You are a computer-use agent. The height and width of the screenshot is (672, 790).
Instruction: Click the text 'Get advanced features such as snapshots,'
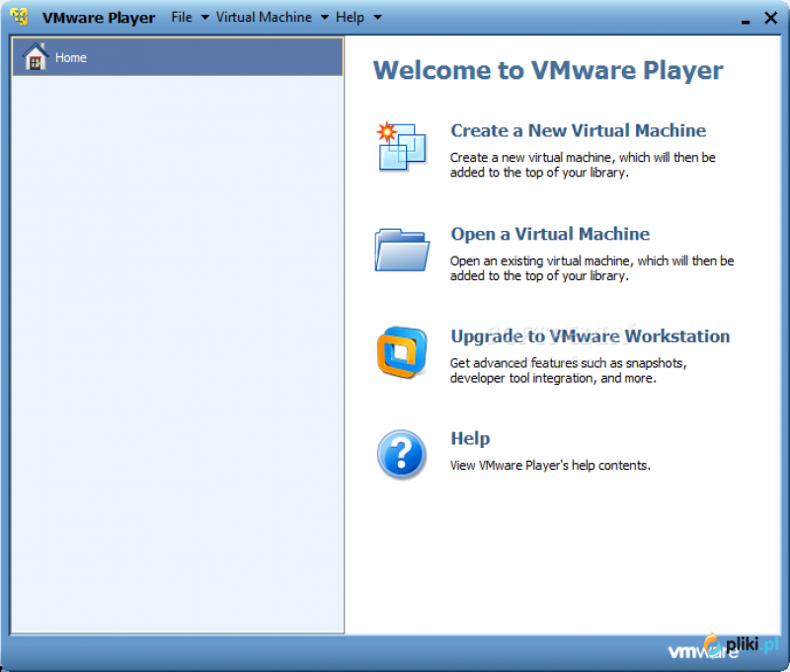(569, 363)
